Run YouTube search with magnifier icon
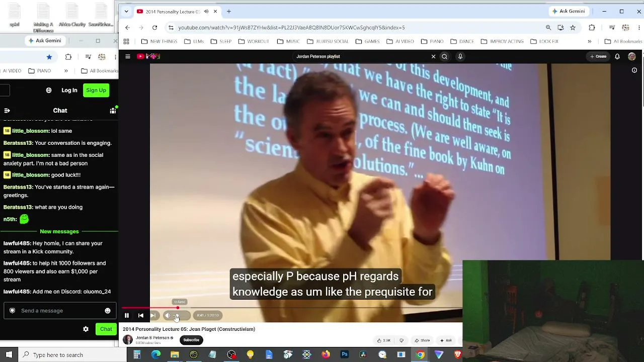The height and width of the screenshot is (362, 644). click(x=444, y=57)
